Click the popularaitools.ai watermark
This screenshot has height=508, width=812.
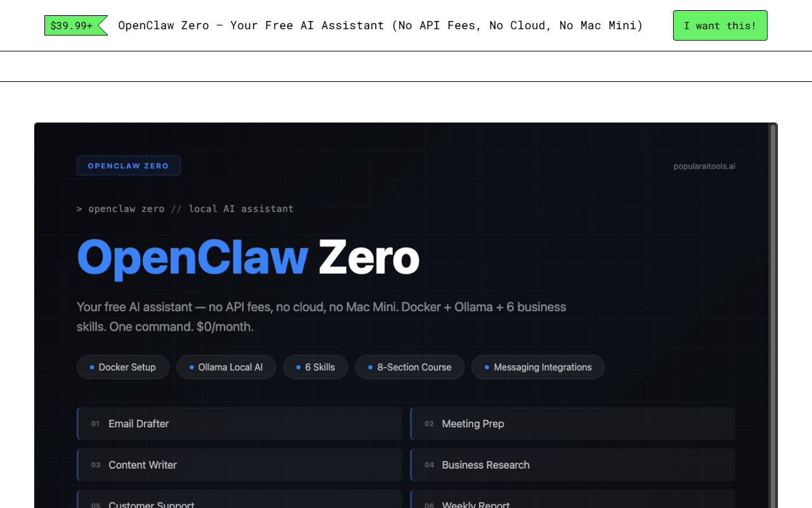(704, 166)
